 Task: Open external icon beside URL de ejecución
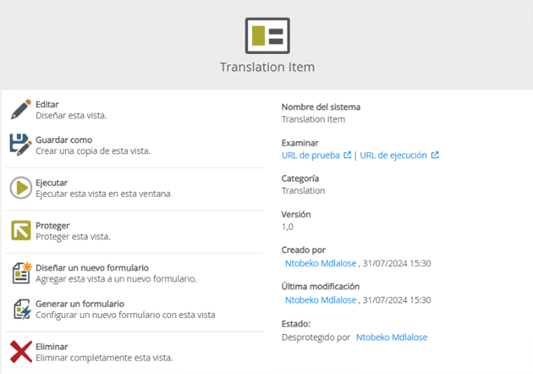coord(435,155)
